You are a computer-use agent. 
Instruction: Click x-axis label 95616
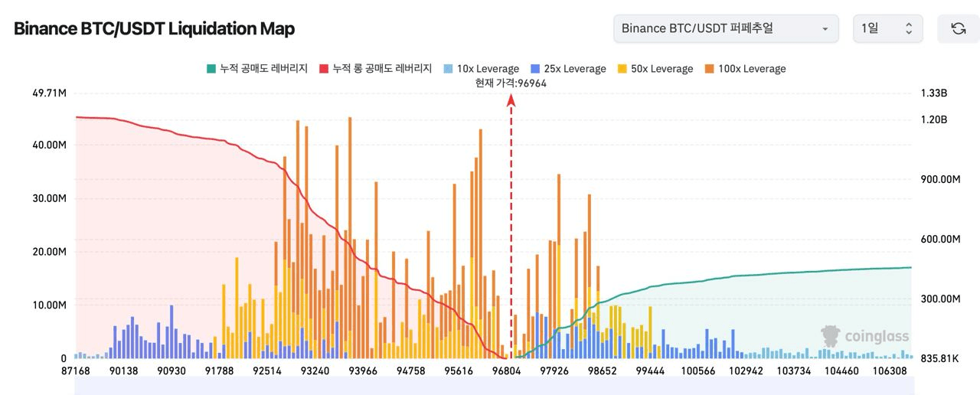click(x=458, y=371)
